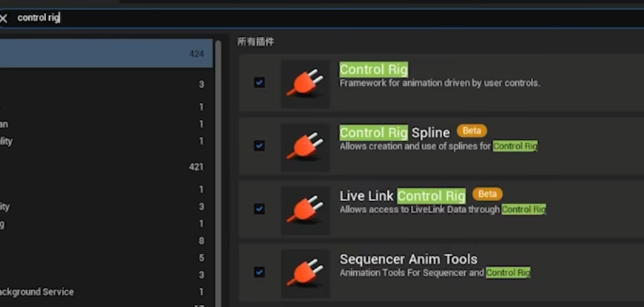Viewport: 644px width, 307px height.
Task: Click the category list vertical scrollbar
Action: (218, 173)
